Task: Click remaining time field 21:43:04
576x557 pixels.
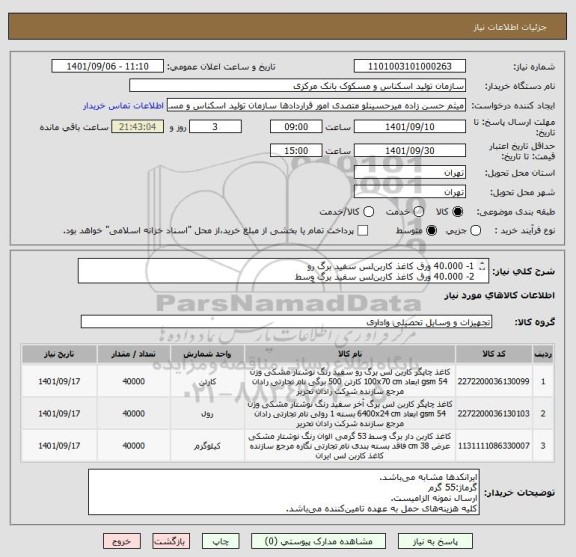Action: click(137, 127)
